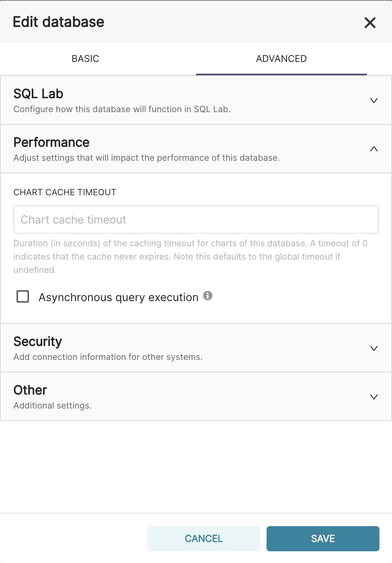
Task: Click the Asynchronous query execution label
Action: point(118,298)
